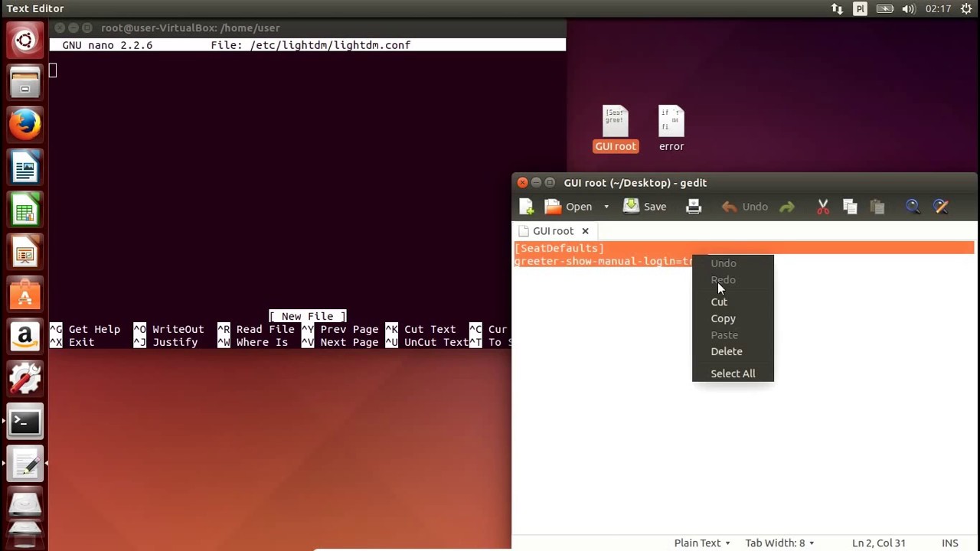Click the Copy icon in gedit toolbar
The width and height of the screenshot is (980, 551).
(x=850, y=207)
